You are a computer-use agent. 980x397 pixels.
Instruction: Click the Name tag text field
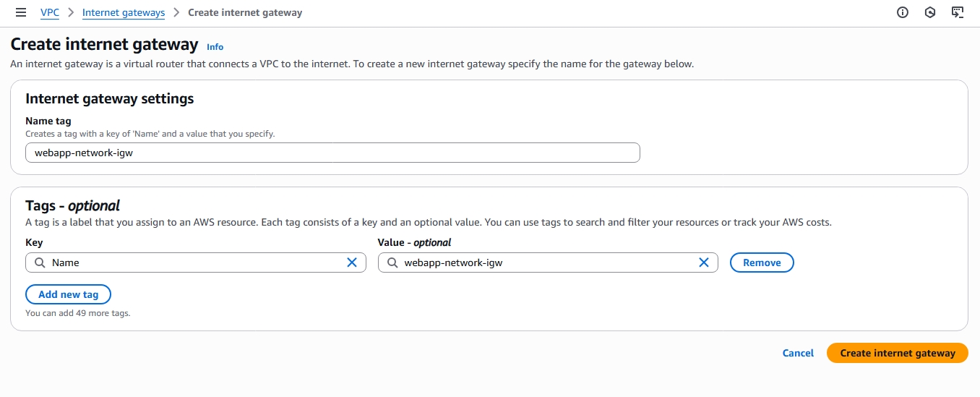point(332,153)
